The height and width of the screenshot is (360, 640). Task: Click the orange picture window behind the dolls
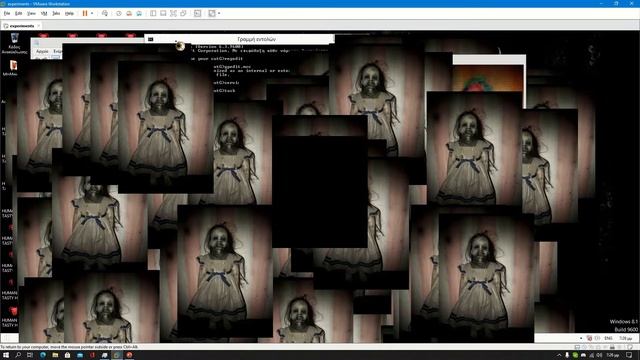pos(489,78)
